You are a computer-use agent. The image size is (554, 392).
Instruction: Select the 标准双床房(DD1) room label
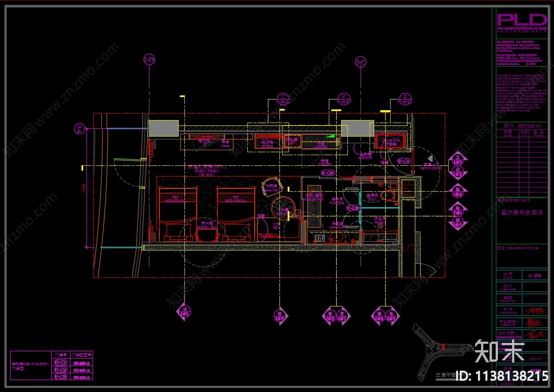(x=207, y=167)
